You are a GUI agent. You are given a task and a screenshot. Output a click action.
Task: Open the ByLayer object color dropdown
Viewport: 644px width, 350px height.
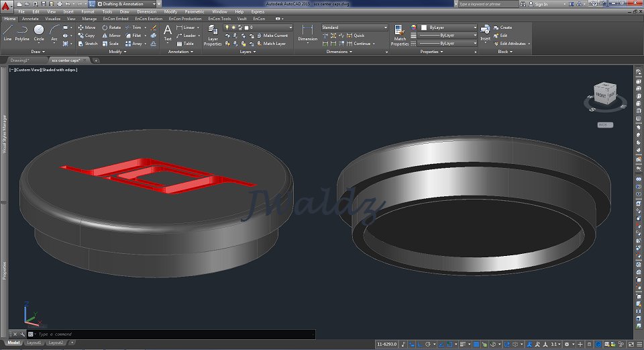click(448, 28)
